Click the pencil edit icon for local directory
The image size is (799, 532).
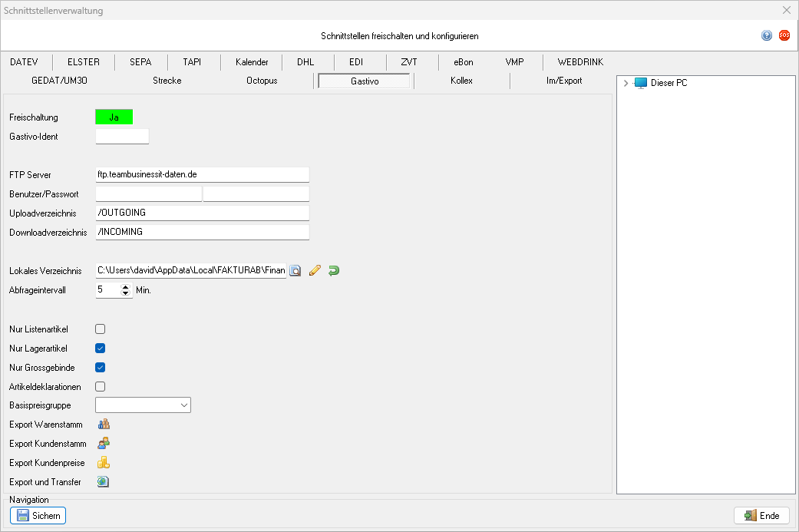314,271
